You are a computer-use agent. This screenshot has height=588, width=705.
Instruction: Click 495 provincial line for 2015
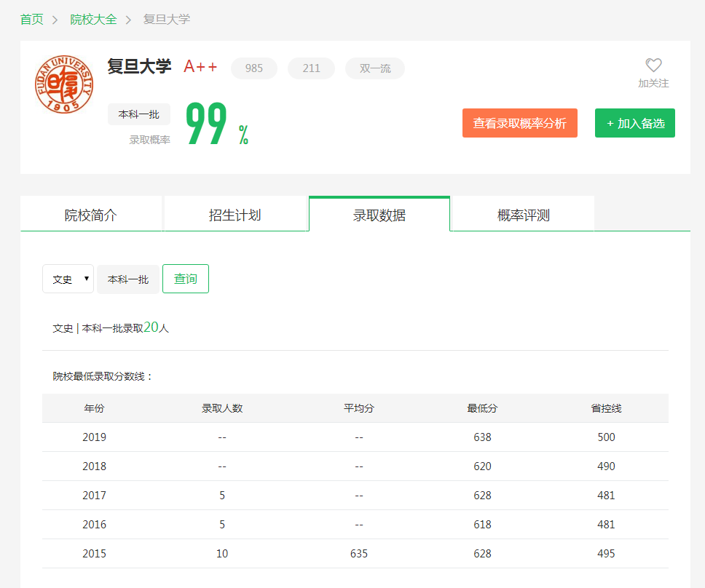pyautogui.click(x=606, y=554)
